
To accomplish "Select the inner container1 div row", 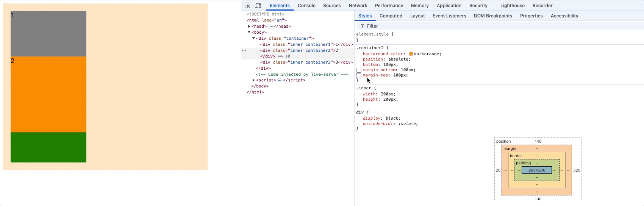I will pos(306,44).
